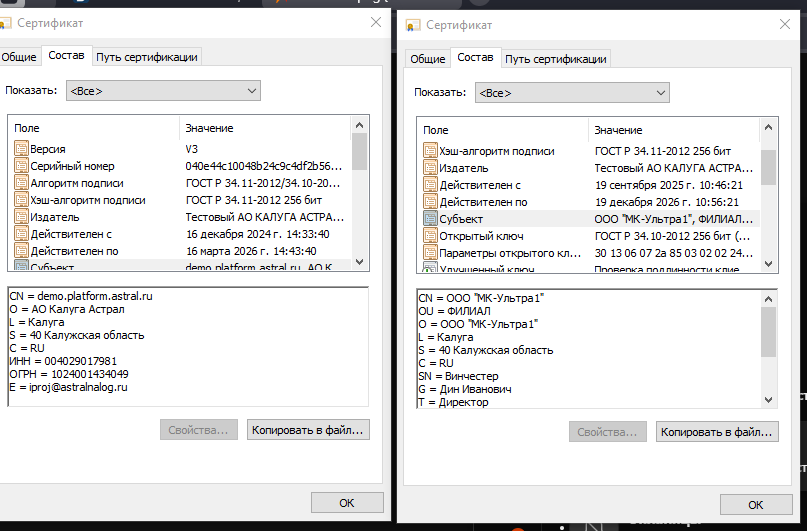Select Открытый ключ field icon in right dialog
The width and height of the screenshot is (807, 531).
click(x=430, y=236)
